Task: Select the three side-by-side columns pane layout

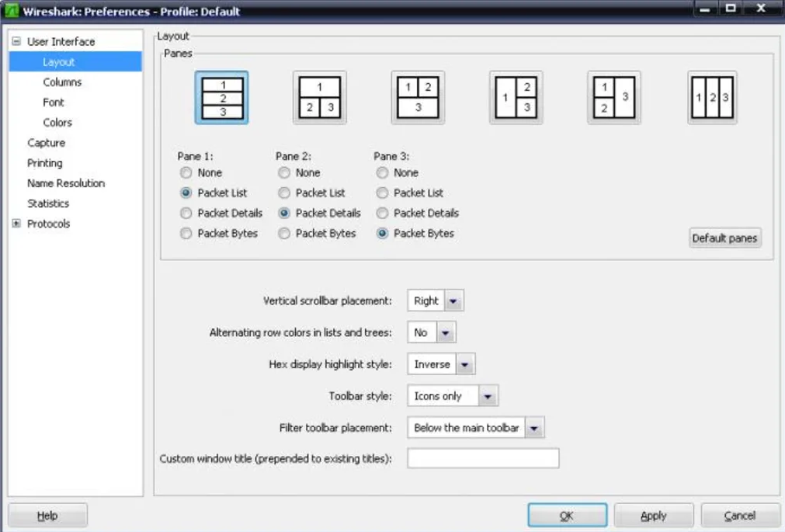Action: [x=713, y=98]
